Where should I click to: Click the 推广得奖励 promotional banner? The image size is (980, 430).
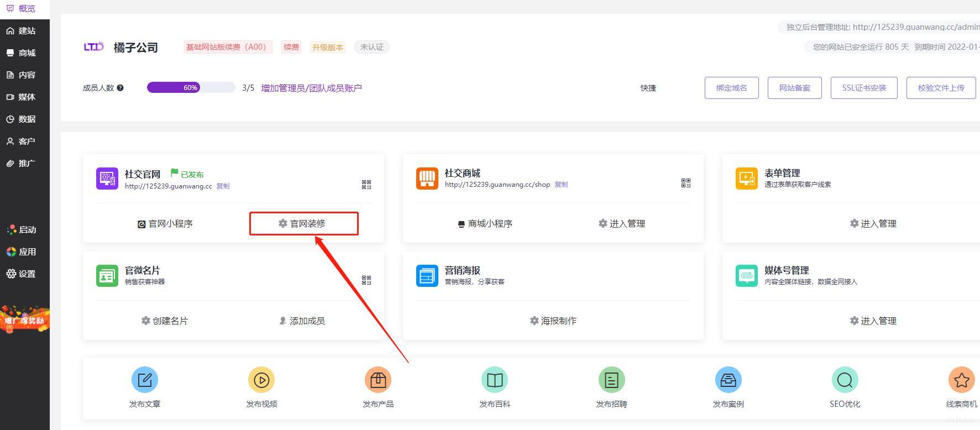pos(24,319)
